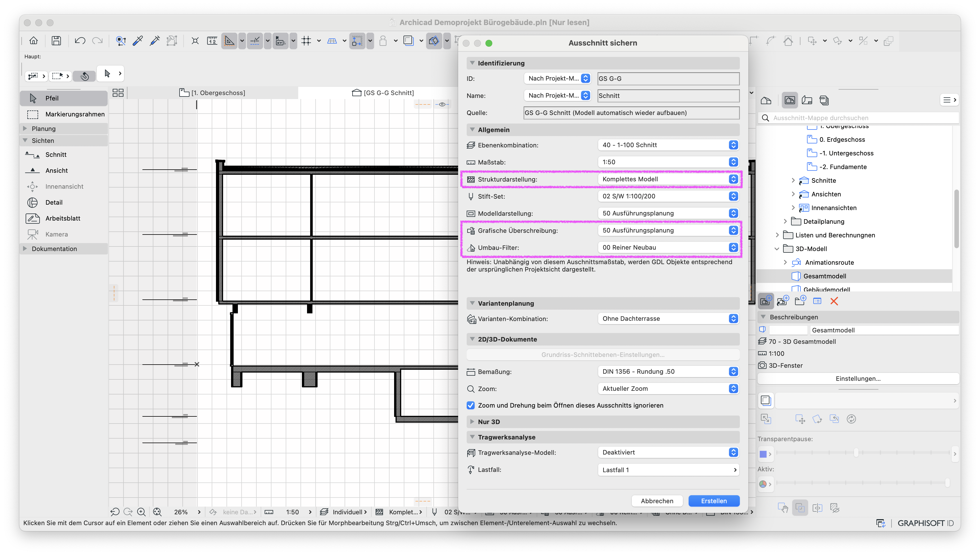
Task: Click the red X delete view icon
Action: coord(834,301)
